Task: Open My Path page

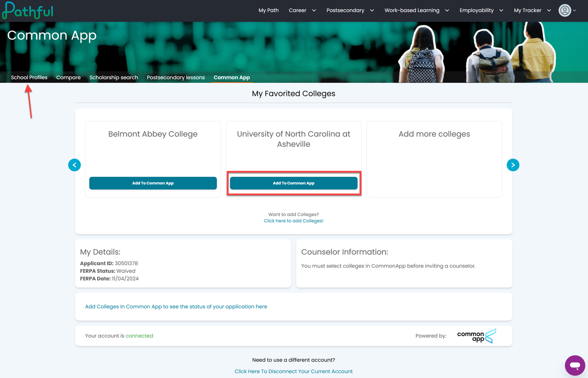Action: click(269, 10)
